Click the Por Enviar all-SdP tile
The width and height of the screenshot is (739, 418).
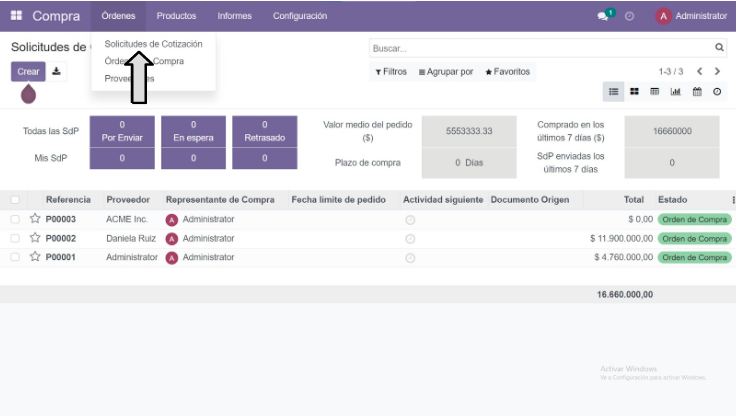[122, 131]
